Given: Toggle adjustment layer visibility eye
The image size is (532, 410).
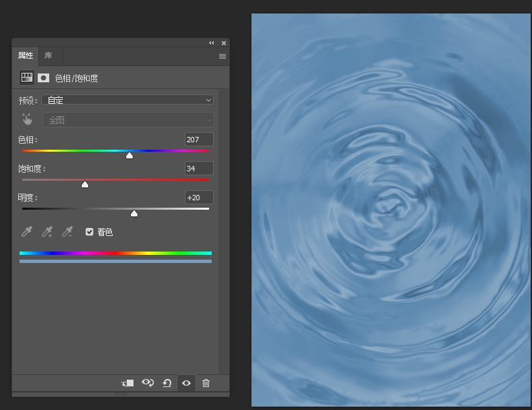Looking at the screenshot, I should (x=186, y=383).
